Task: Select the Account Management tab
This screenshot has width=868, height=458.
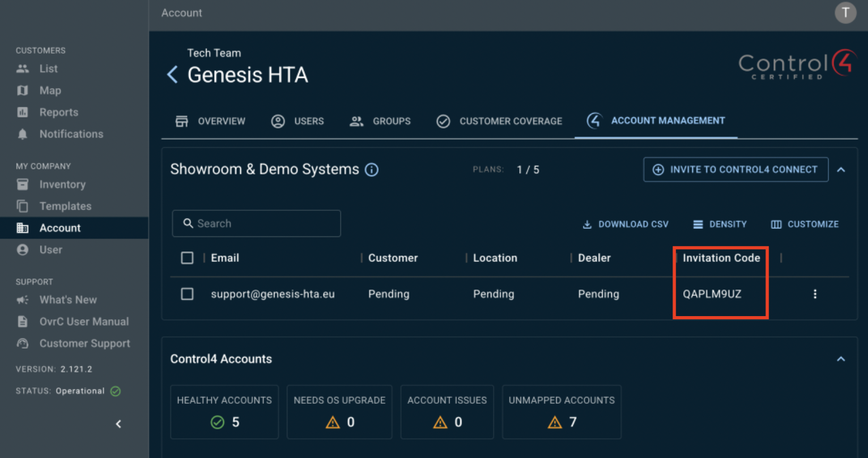Action: pyautogui.click(x=656, y=121)
